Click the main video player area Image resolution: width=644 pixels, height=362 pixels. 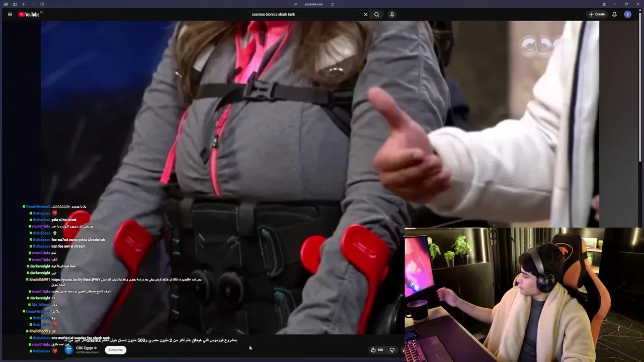pyautogui.click(x=320, y=177)
